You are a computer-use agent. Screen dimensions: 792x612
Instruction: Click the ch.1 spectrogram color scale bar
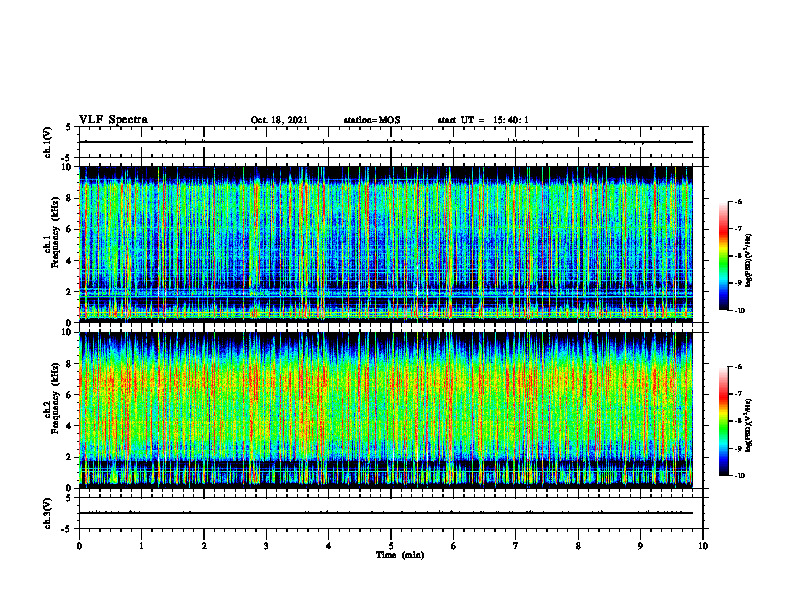point(724,256)
